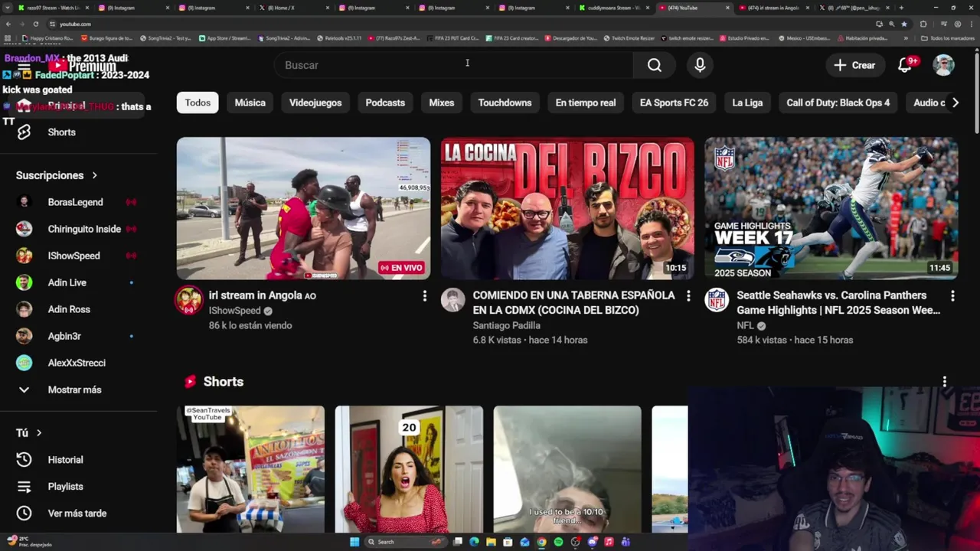Select the EA Sports FC 26 chip
The height and width of the screenshot is (551, 980).
pos(674,103)
